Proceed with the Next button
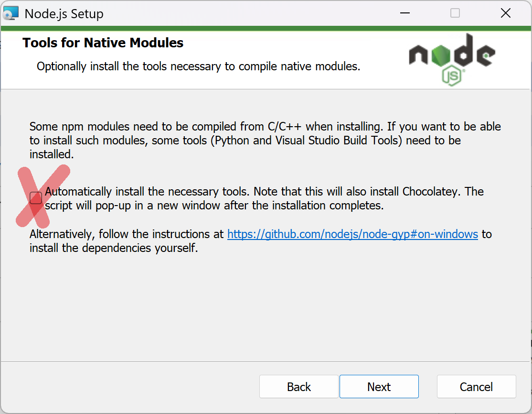This screenshot has height=414, width=532. point(379,386)
